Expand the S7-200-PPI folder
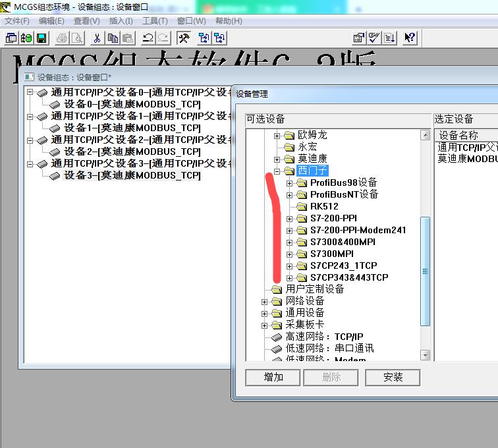The image size is (498, 448). [x=289, y=218]
